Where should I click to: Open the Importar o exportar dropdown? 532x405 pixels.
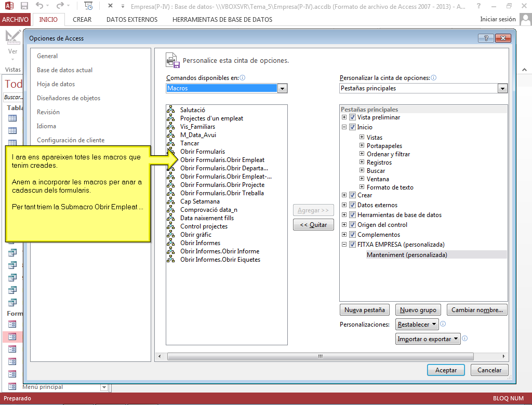point(428,339)
